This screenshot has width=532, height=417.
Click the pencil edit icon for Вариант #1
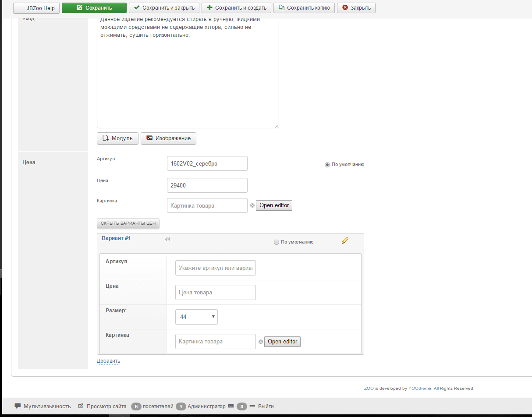click(345, 240)
